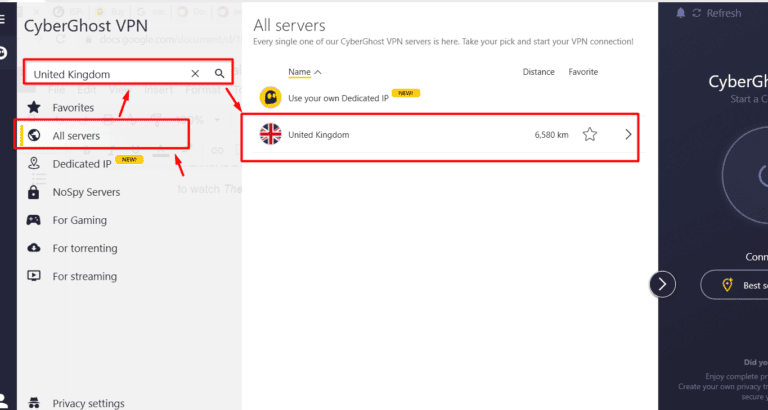The image size is (768, 410).
Task: Click Refresh in the connection panel
Action: pos(723,13)
